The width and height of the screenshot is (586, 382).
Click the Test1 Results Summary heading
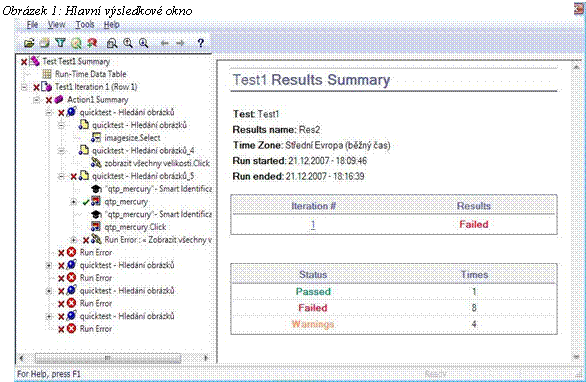coord(311,80)
